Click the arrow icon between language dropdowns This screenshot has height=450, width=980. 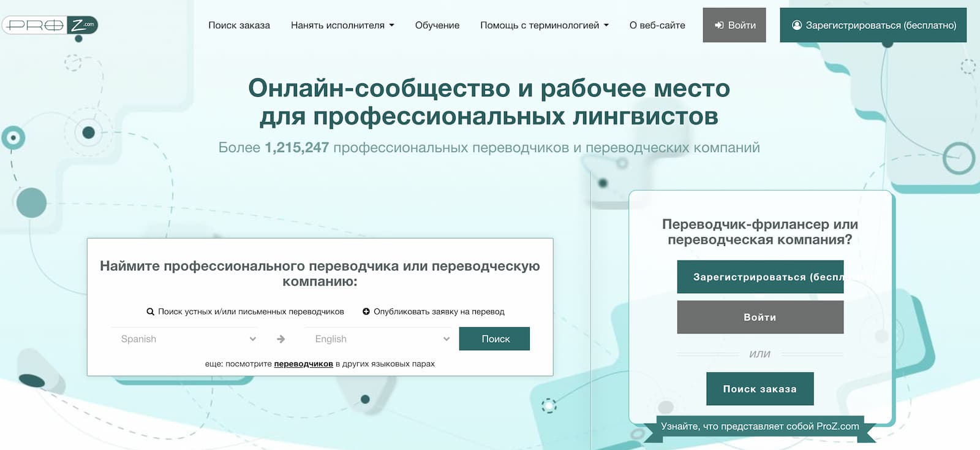coord(281,339)
